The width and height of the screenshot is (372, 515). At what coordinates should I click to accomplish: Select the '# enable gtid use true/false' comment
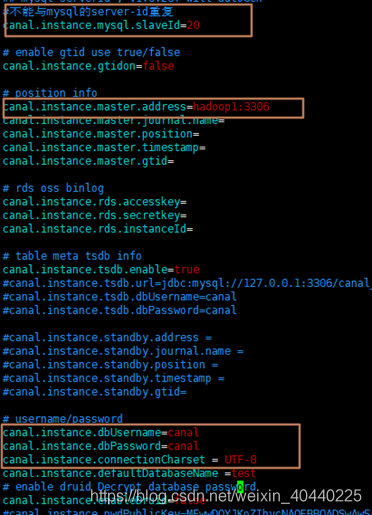tap(91, 52)
